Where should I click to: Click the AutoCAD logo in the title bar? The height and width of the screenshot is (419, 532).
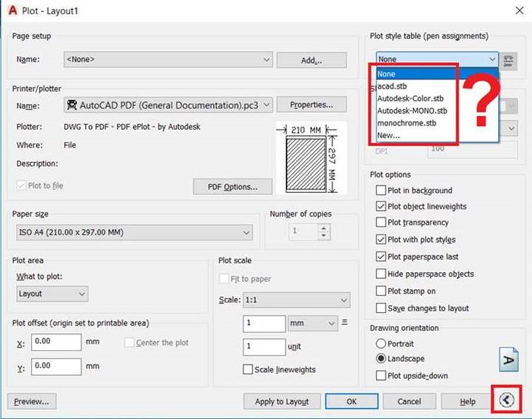[x=13, y=11]
